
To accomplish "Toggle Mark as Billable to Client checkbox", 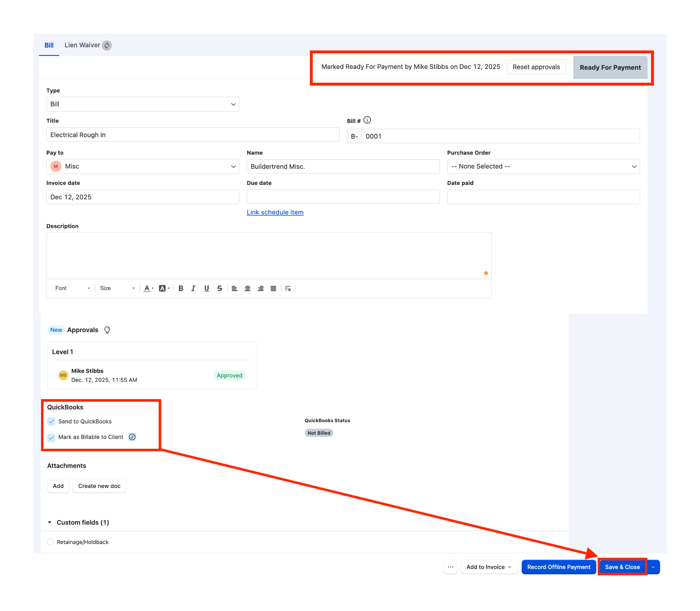I will coord(51,437).
